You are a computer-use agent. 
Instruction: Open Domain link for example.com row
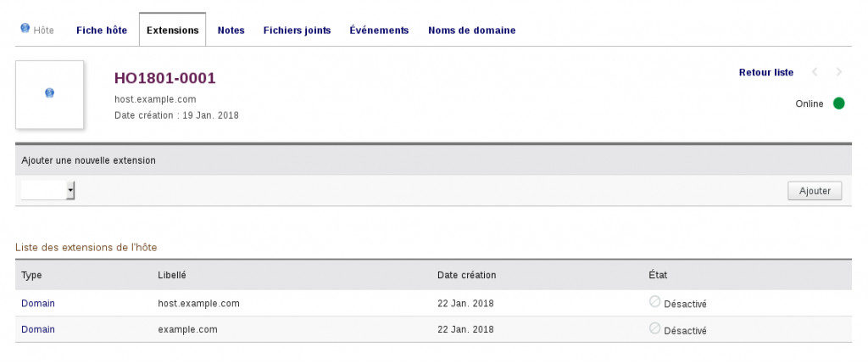(38, 329)
